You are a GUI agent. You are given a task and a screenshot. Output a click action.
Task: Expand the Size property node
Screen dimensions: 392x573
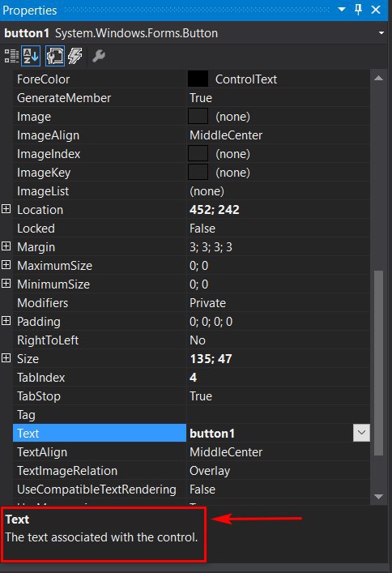(6, 358)
